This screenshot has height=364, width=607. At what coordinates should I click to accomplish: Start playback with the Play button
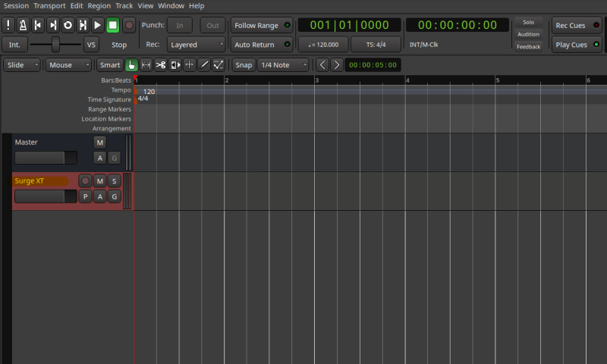97,25
